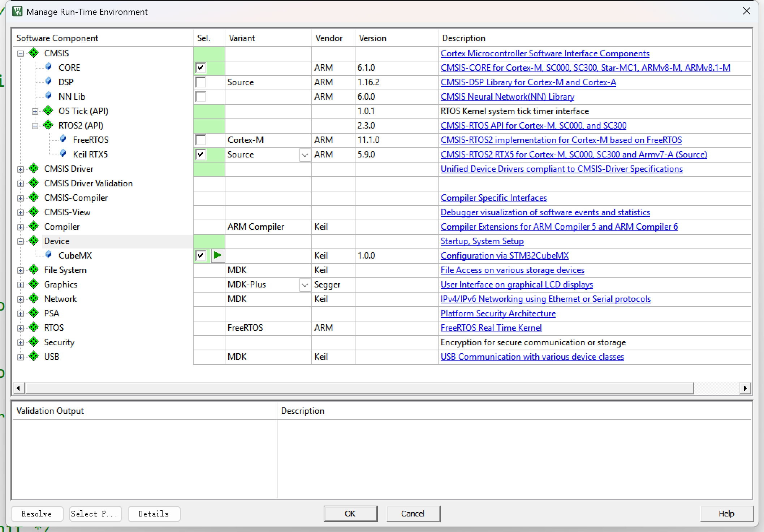Confirm with the OK button
The width and height of the screenshot is (764, 532).
350,514
